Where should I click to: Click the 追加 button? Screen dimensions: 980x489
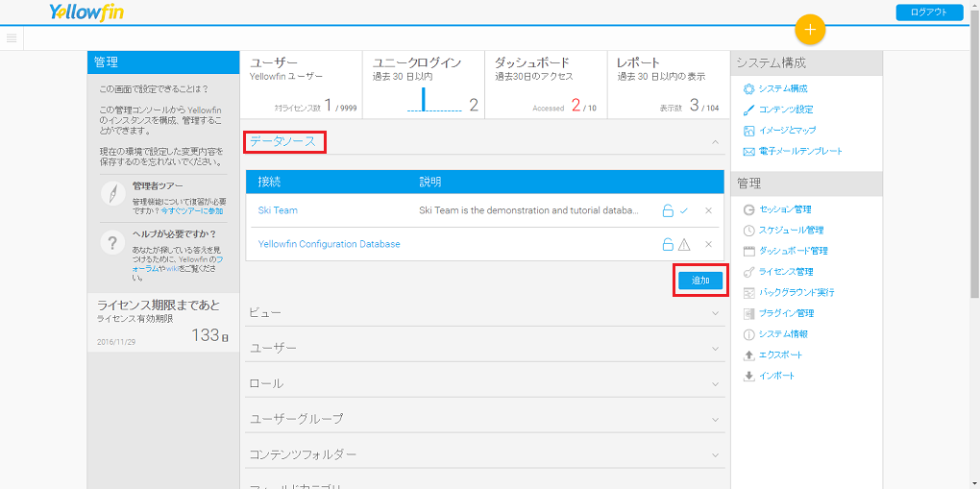pyautogui.click(x=700, y=281)
